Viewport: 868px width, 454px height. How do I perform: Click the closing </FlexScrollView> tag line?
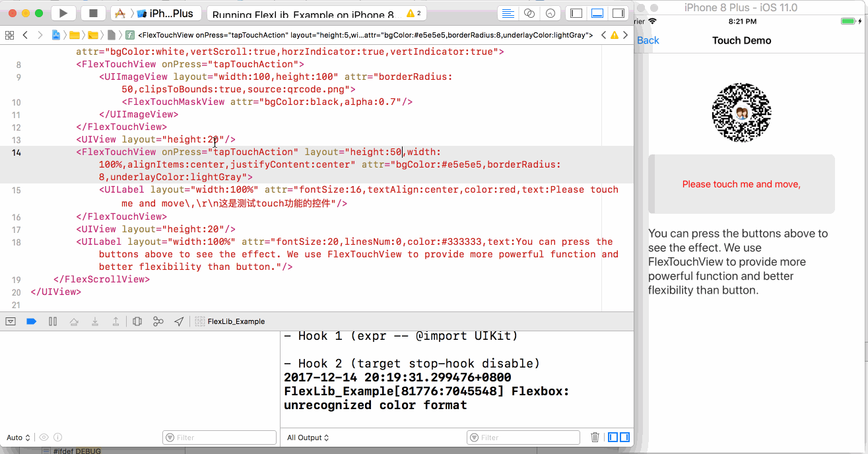point(102,280)
